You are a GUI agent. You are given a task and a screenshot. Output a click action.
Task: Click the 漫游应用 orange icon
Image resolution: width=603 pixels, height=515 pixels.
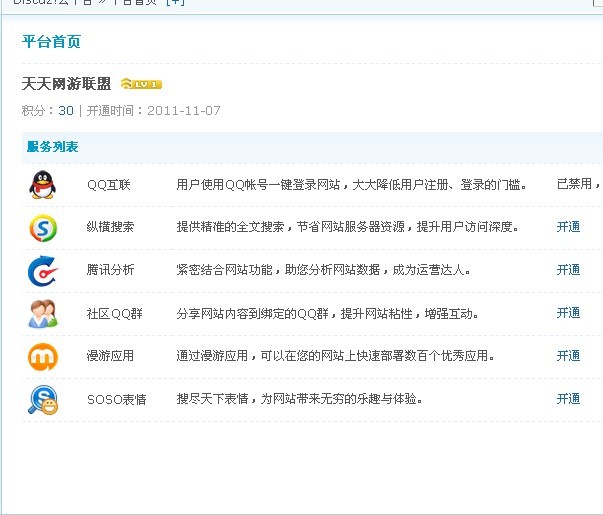pyautogui.click(x=43, y=357)
